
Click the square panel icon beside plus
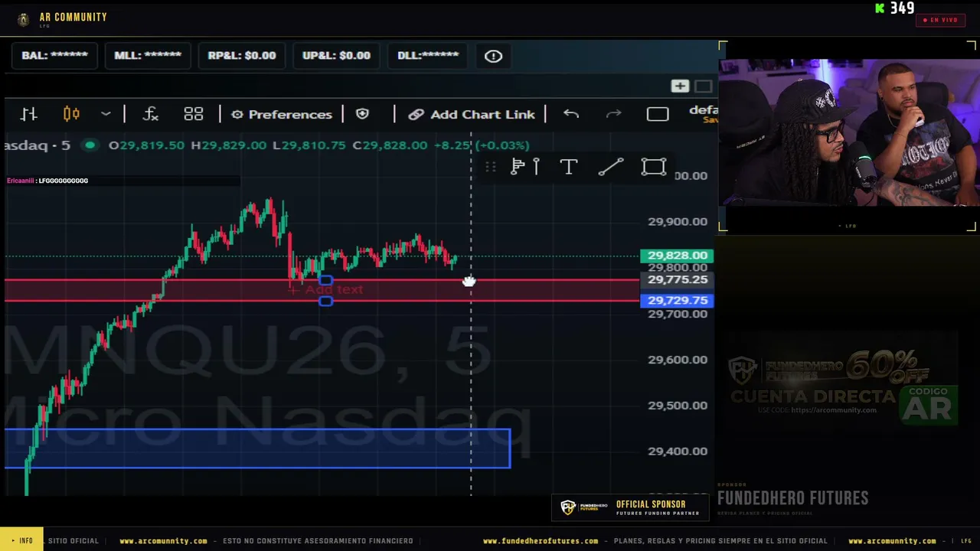point(704,86)
